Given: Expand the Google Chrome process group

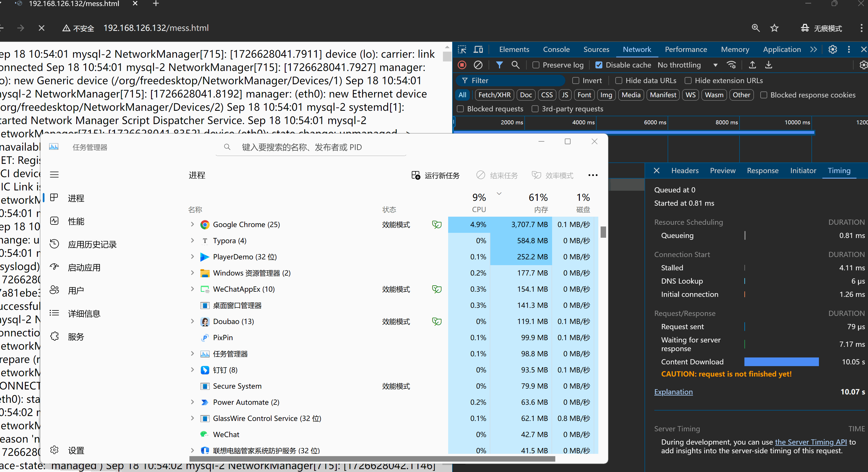Looking at the screenshot, I should coord(192,224).
